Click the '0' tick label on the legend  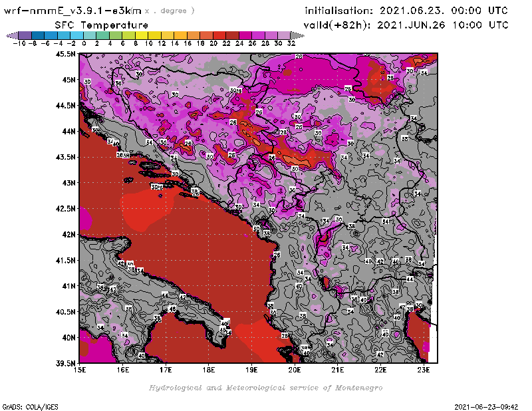[x=84, y=44]
